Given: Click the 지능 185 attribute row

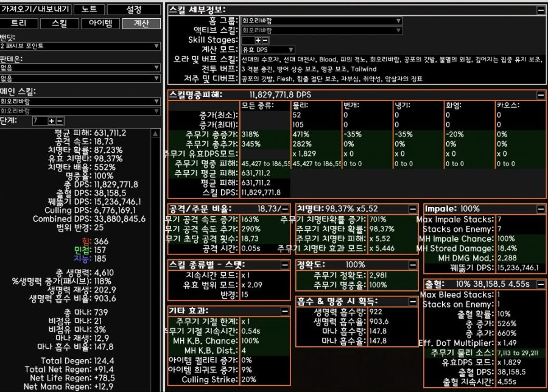Looking at the screenshot, I should point(90,259).
